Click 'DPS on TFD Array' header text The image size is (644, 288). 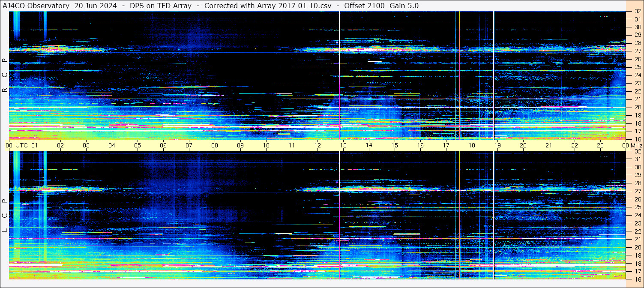[x=161, y=6]
